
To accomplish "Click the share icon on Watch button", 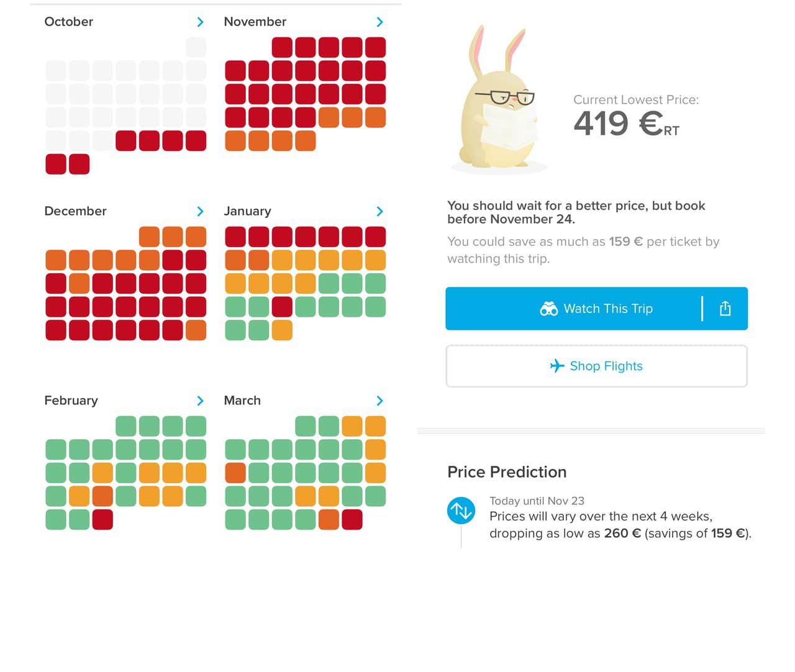I will 725,309.
